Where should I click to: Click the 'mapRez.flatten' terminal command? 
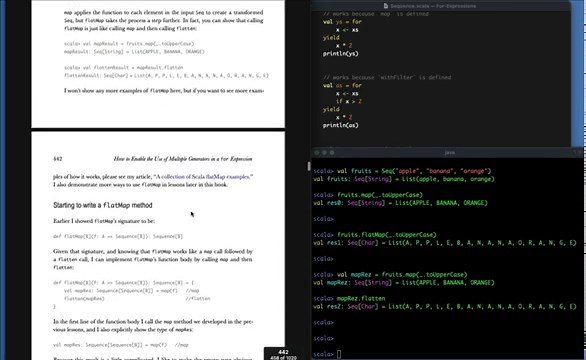click(x=361, y=299)
